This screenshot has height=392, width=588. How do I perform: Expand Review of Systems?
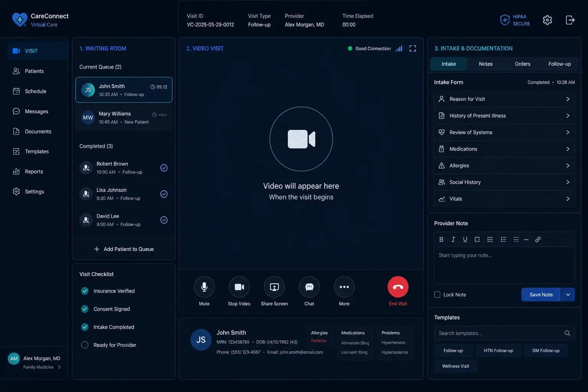pos(504,132)
